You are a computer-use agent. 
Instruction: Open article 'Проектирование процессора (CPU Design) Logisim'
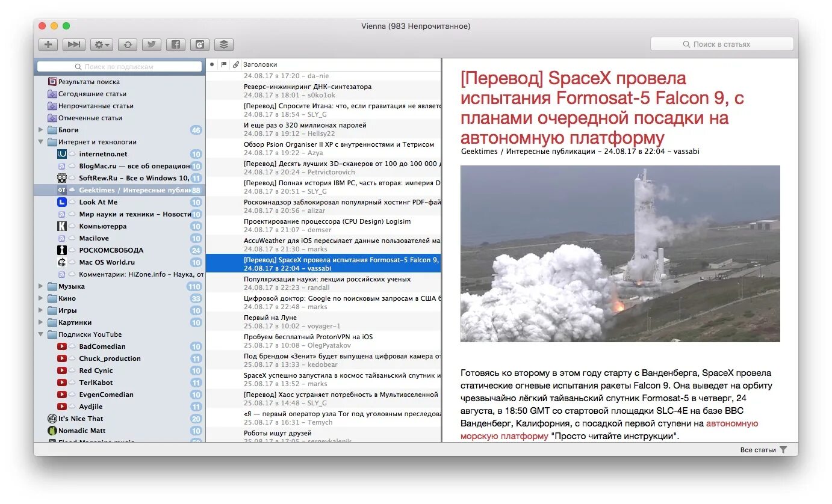coord(324,226)
